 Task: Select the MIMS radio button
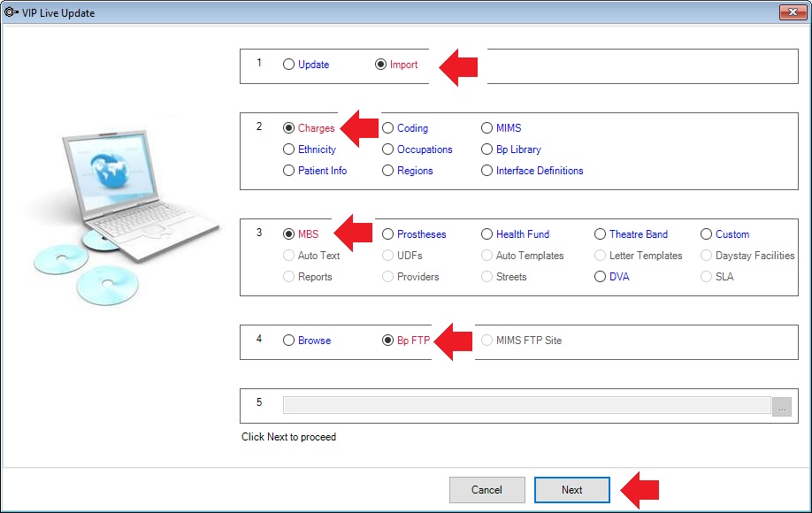coord(501,128)
